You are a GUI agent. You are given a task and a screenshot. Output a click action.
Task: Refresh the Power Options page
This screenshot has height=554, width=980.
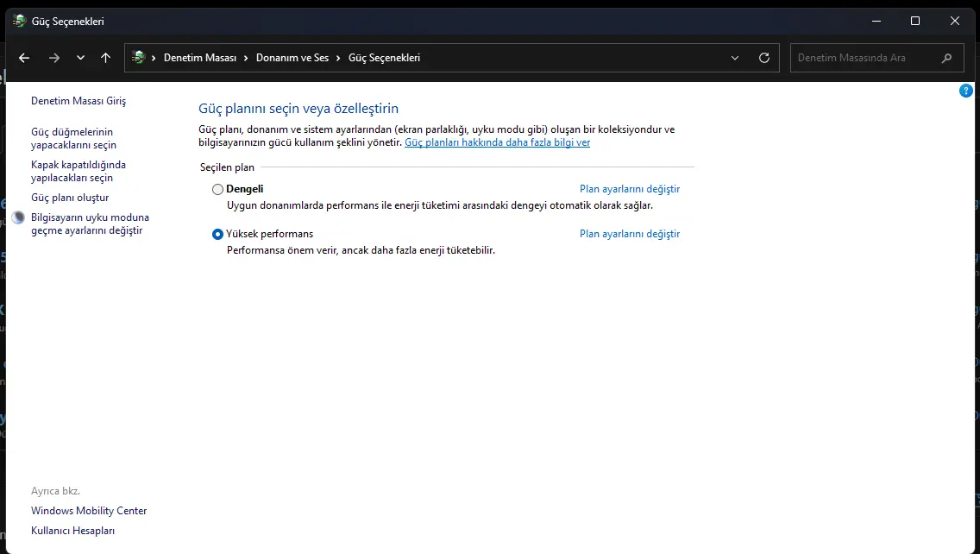click(x=763, y=58)
